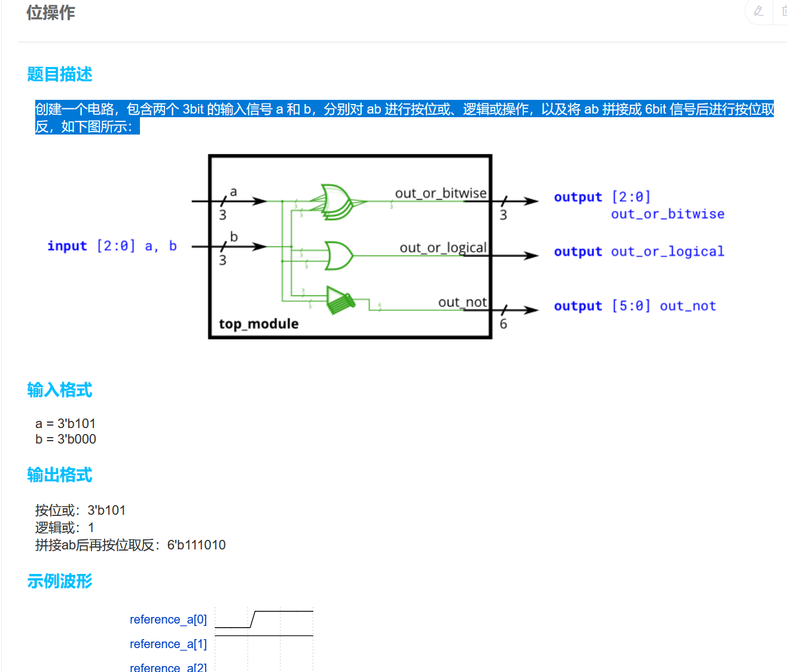Click the 'input [2:0] a, b' code text

[112, 246]
